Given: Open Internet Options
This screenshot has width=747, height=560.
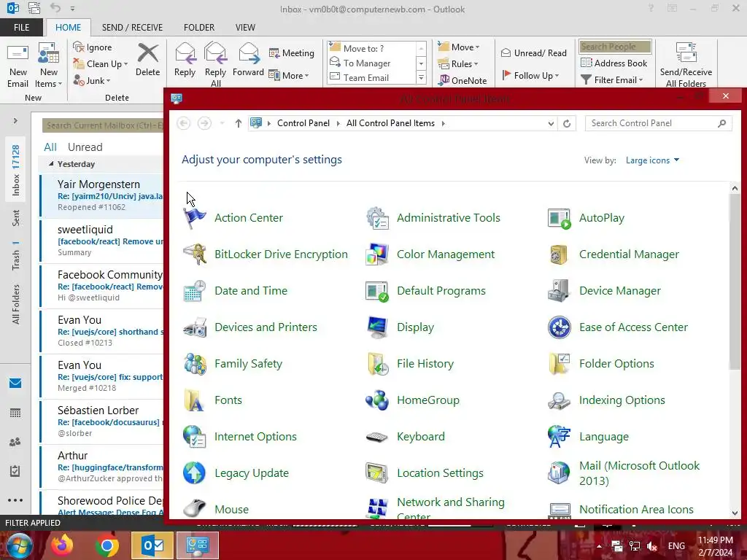Looking at the screenshot, I should (240, 437).
